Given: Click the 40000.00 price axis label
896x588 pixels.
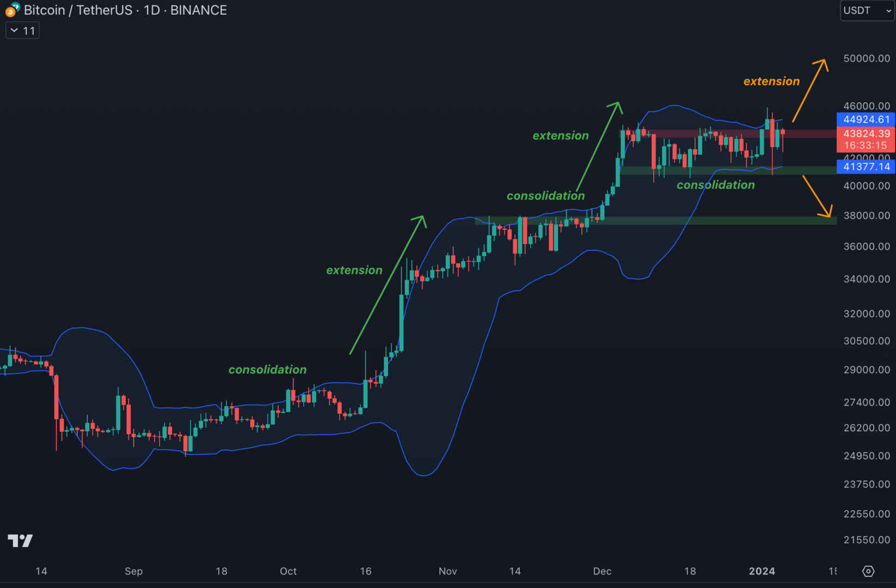Looking at the screenshot, I should pyautogui.click(x=867, y=186).
